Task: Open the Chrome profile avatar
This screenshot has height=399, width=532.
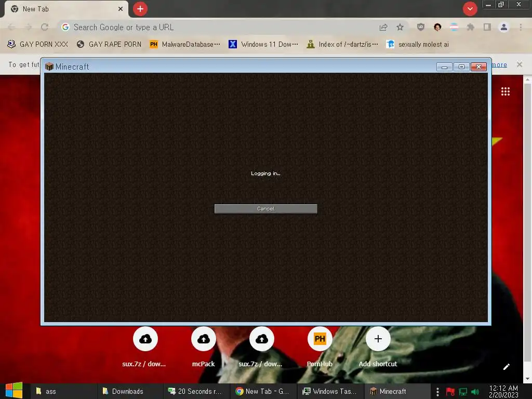Action: point(504,27)
